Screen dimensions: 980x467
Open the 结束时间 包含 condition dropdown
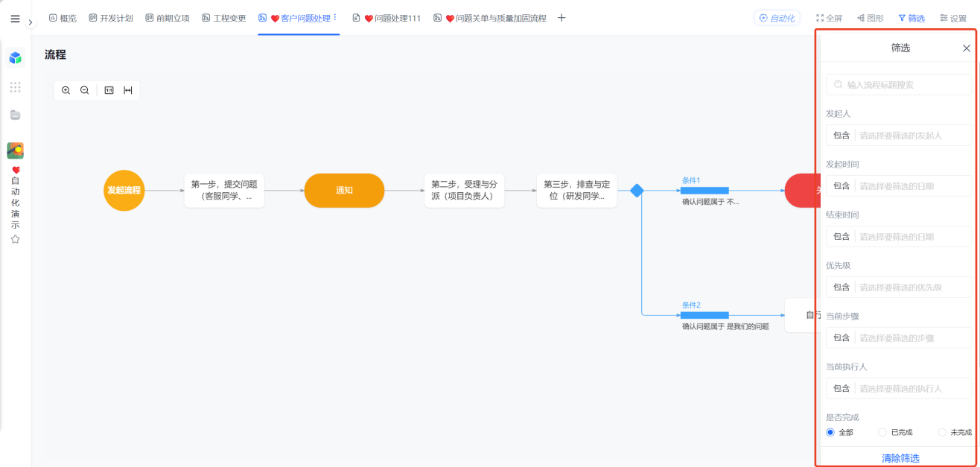tap(841, 237)
